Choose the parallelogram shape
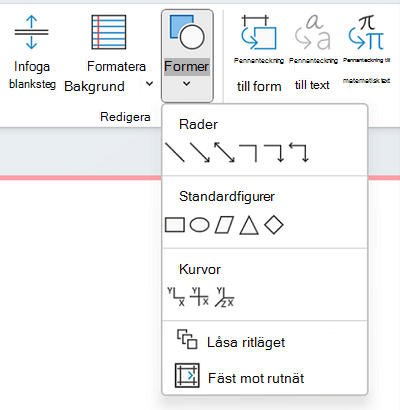Image resolution: width=400 pixels, height=410 pixels. tap(224, 225)
